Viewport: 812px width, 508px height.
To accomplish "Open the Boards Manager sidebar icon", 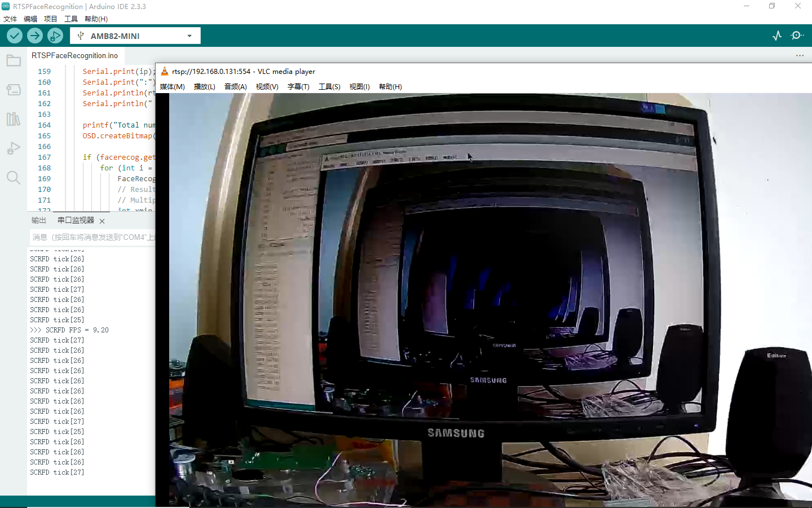I will coord(14,90).
